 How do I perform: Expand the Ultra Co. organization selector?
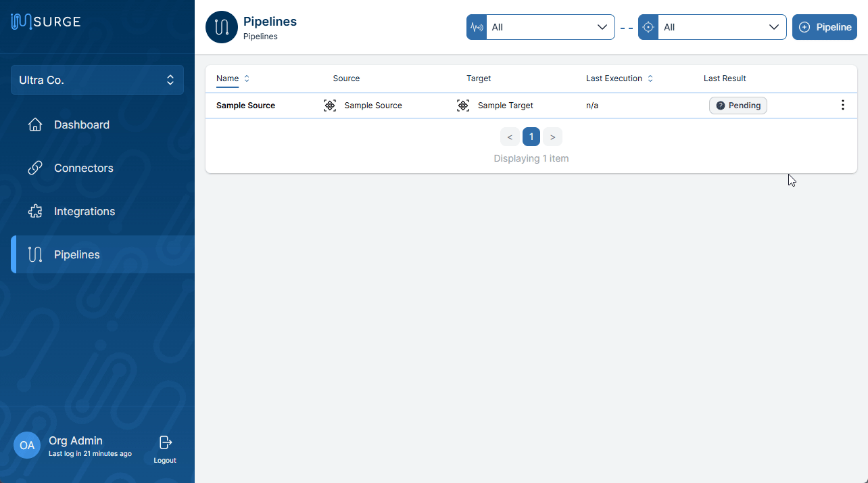tap(97, 80)
